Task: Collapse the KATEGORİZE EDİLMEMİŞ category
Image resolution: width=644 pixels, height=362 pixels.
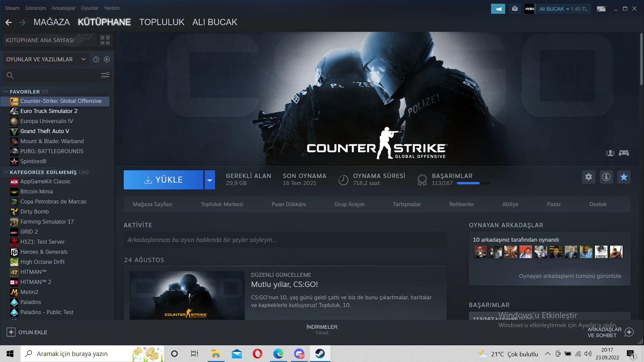Action: tap(6, 172)
